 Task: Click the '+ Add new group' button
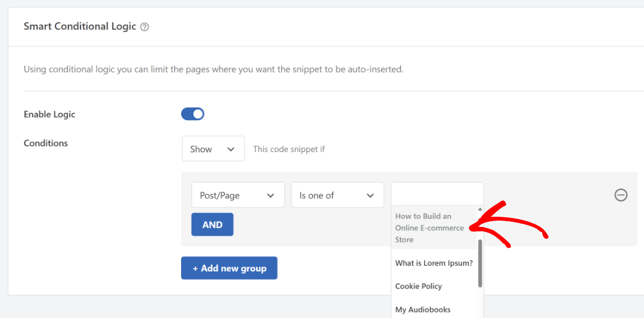click(x=229, y=268)
